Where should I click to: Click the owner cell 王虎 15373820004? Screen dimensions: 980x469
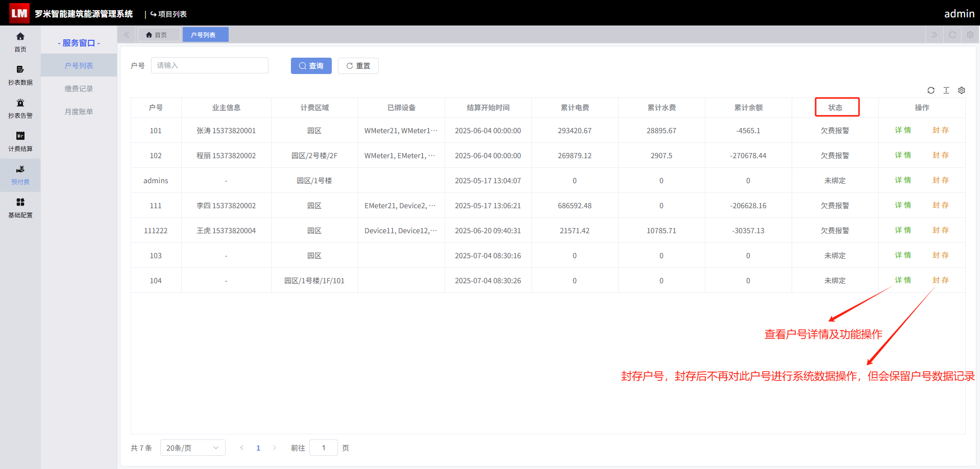point(226,231)
